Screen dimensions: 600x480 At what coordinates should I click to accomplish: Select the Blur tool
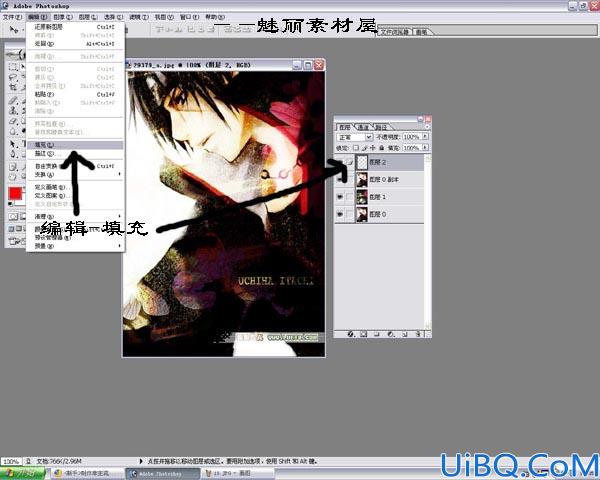click(x=13, y=132)
